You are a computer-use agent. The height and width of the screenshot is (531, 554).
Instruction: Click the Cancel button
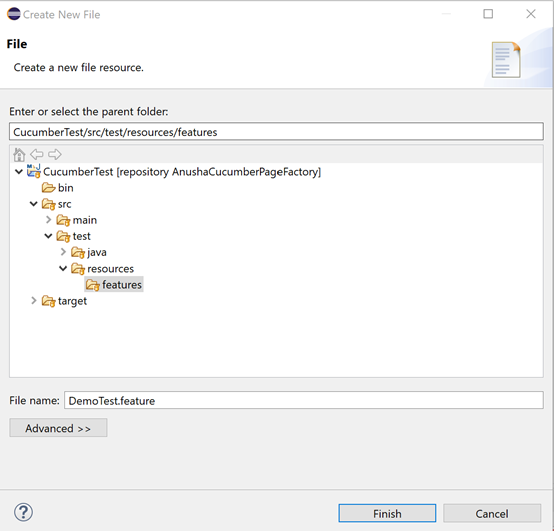coord(492,513)
